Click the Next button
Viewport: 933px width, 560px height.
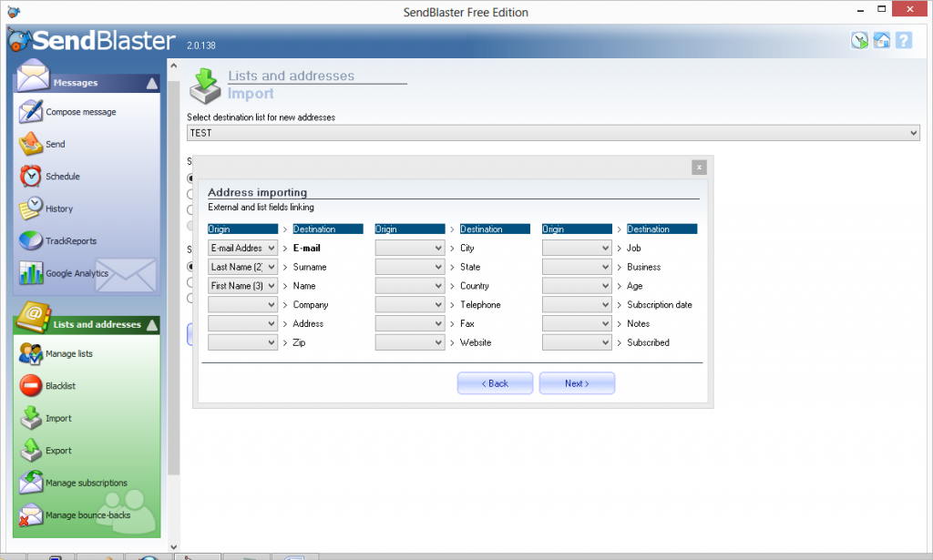[577, 383]
